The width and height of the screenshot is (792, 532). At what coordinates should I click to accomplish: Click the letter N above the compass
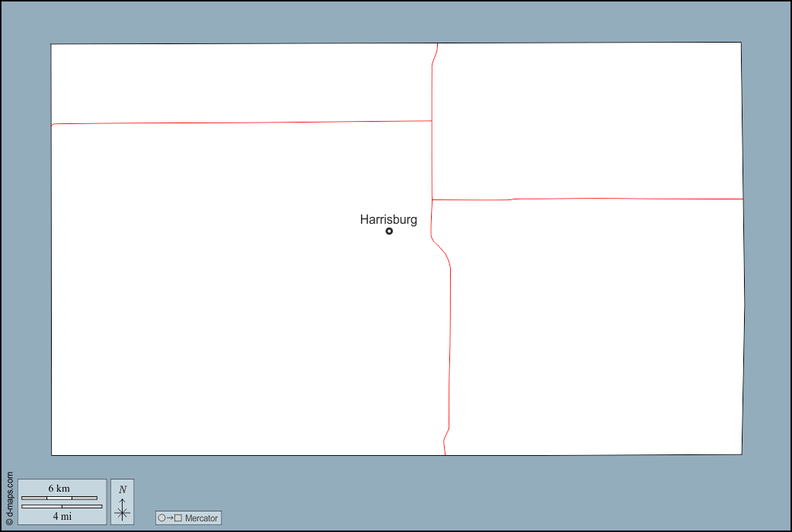pyautogui.click(x=123, y=489)
